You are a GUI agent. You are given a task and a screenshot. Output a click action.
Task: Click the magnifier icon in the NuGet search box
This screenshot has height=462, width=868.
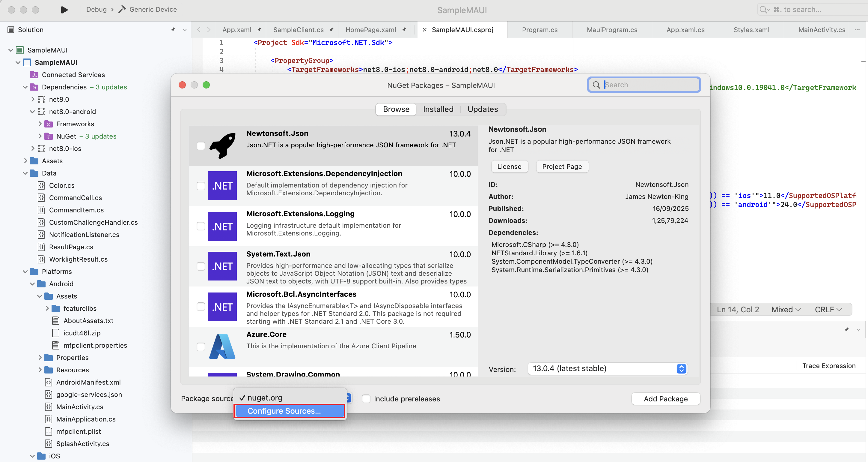[596, 85]
